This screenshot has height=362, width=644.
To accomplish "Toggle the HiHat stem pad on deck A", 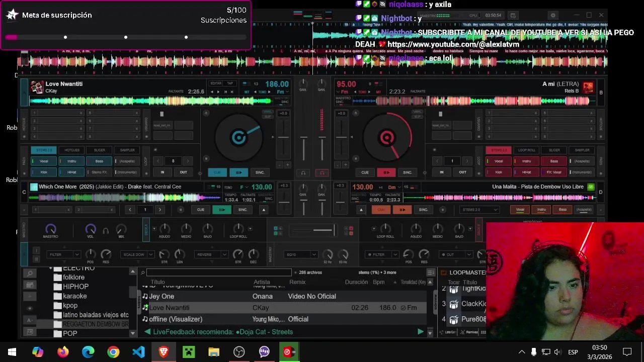I will coord(71,172).
